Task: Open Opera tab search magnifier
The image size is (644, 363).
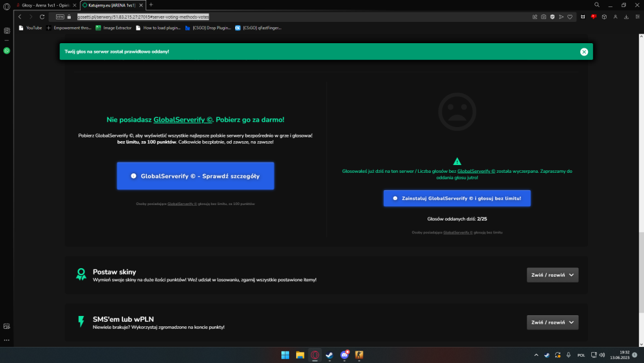Action: point(597,5)
